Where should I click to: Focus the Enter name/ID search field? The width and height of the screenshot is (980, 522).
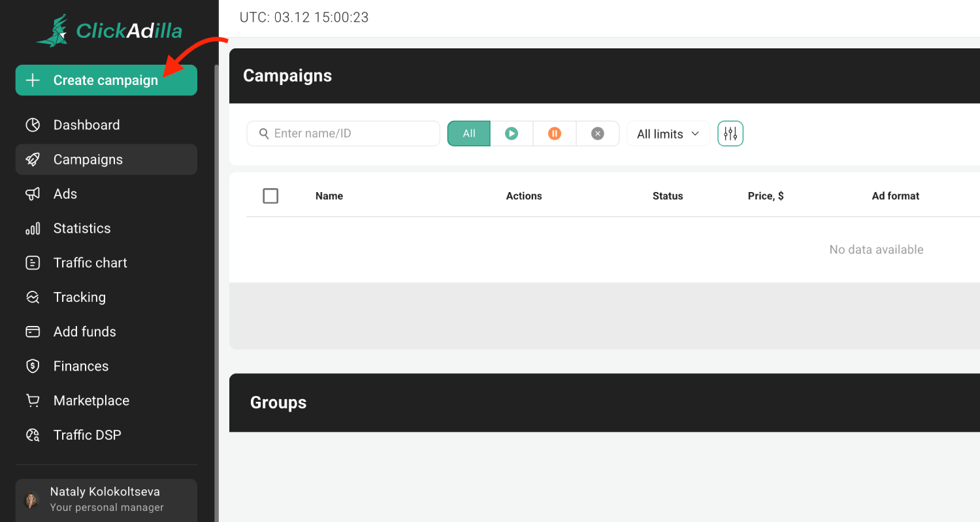pos(343,133)
